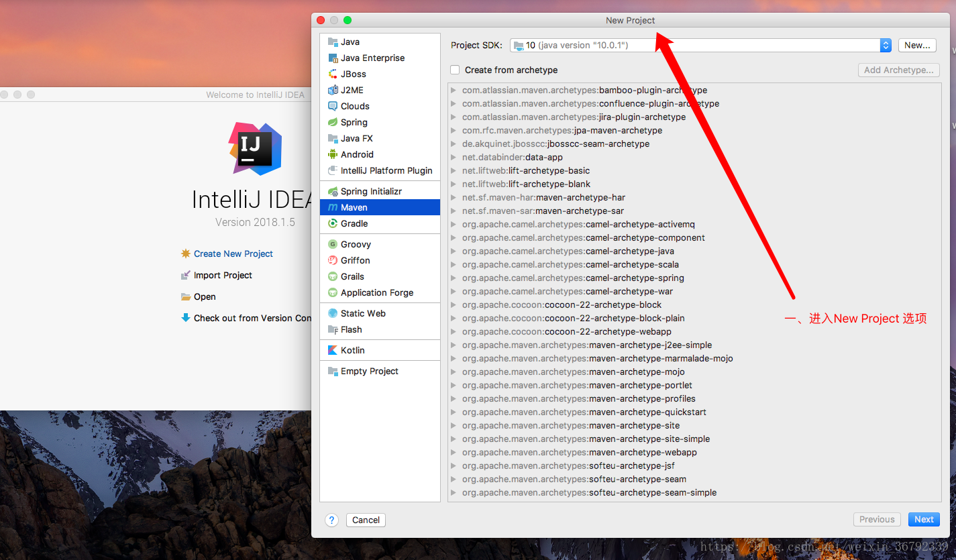Select jira-plugin-archetype row
This screenshot has width=956, height=560.
694,117
